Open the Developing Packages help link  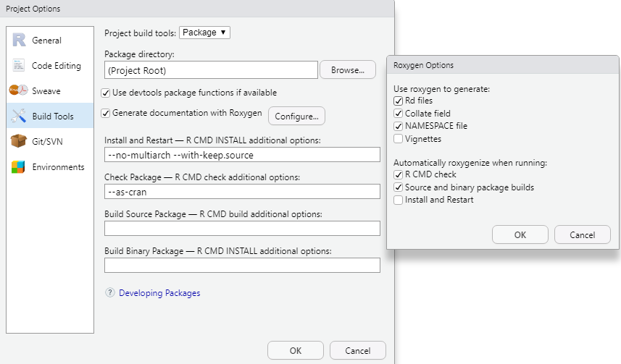point(159,293)
